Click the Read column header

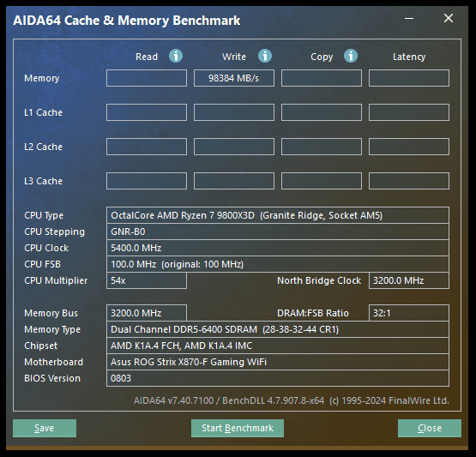point(147,57)
